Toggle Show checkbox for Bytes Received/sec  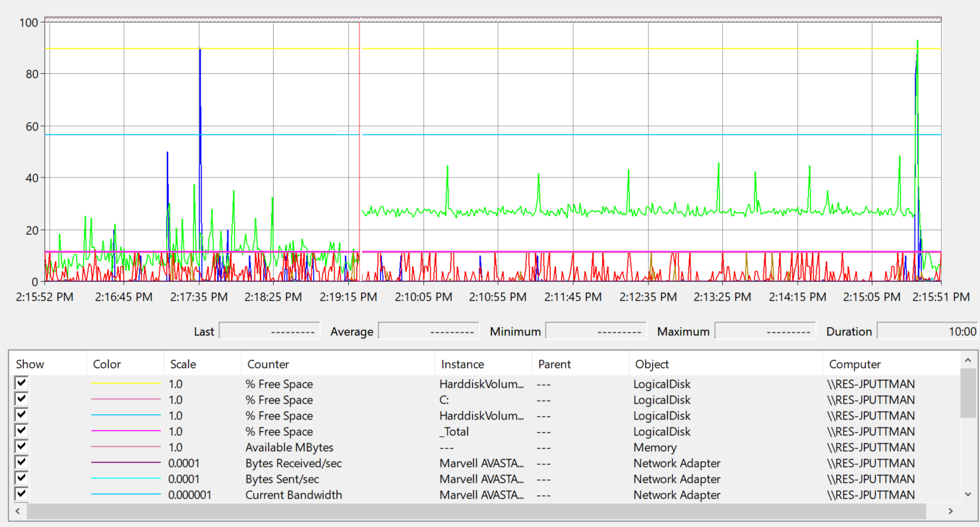pos(22,462)
